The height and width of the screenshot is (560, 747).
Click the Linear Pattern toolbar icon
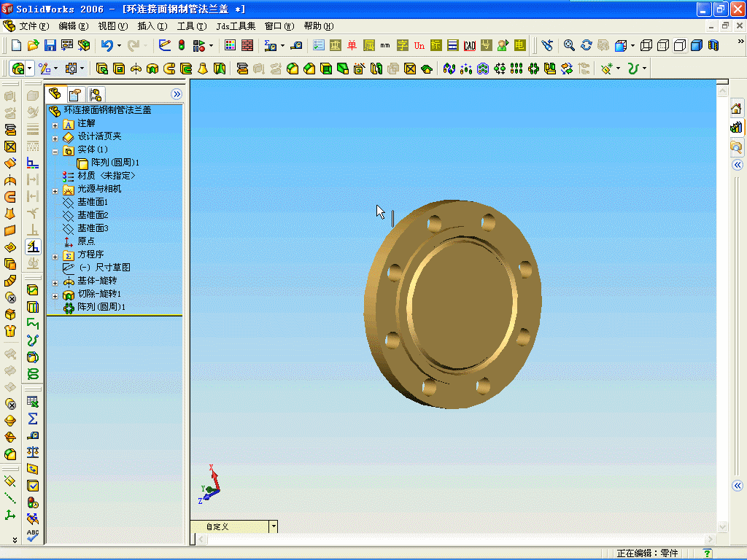tap(516, 69)
